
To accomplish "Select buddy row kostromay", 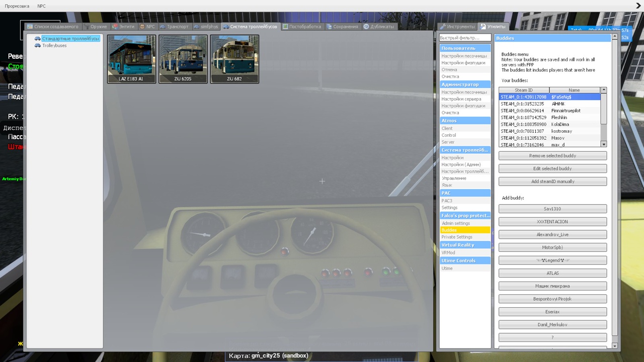I will (x=549, y=131).
